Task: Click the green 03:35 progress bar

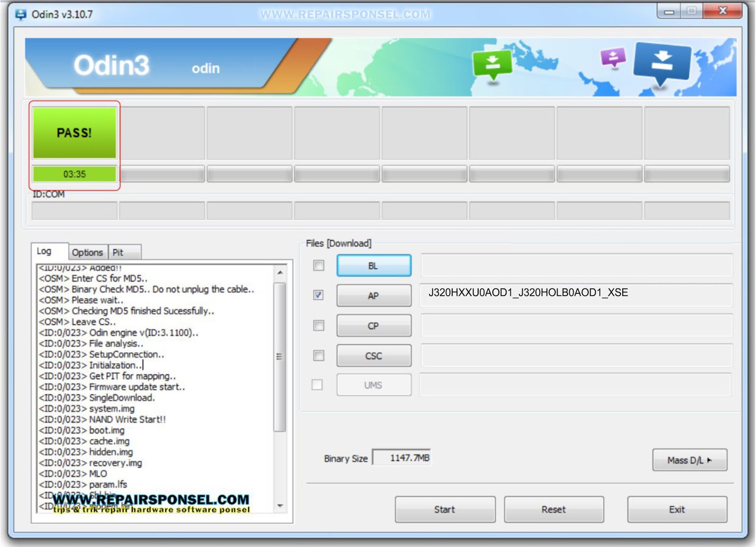Action: [74, 174]
